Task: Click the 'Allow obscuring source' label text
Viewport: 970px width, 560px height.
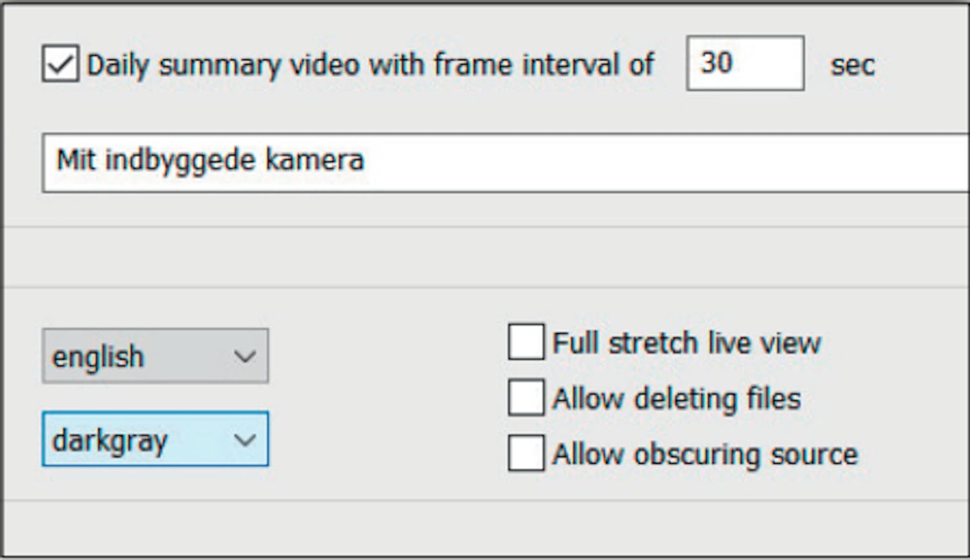Action: [705, 454]
